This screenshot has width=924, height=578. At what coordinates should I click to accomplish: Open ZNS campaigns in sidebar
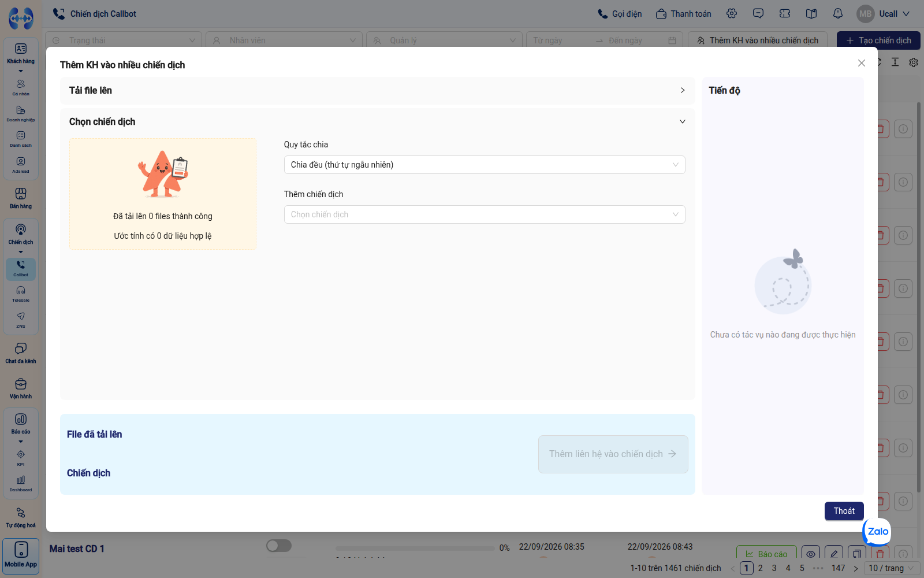pos(21,320)
